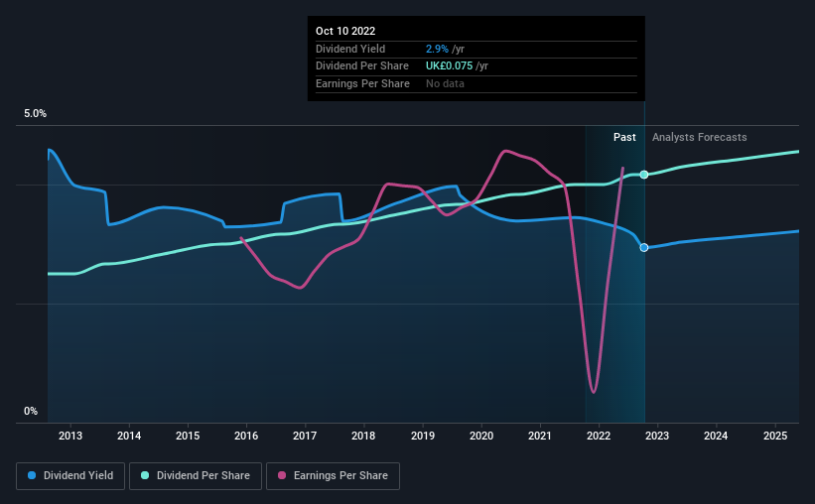Click the 5.0% y-axis label

(x=35, y=113)
